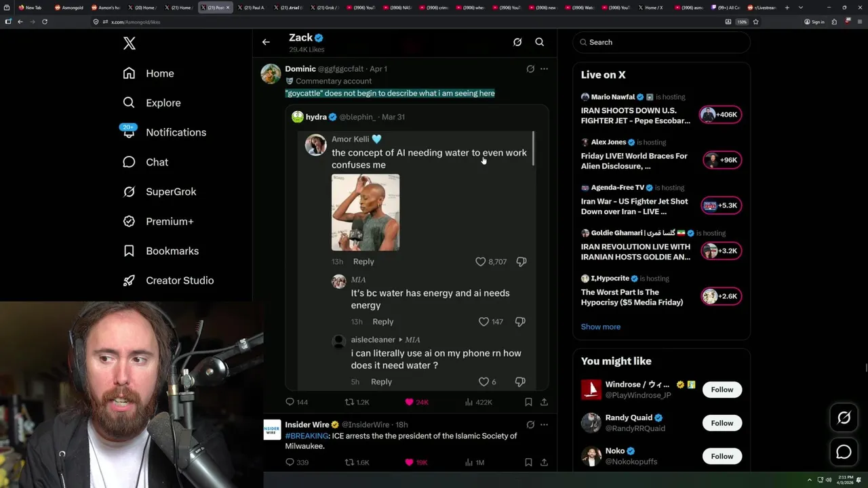Screen dimensions: 868x488
Task: Click the #BREAKING hashtag link
Action: [307, 436]
